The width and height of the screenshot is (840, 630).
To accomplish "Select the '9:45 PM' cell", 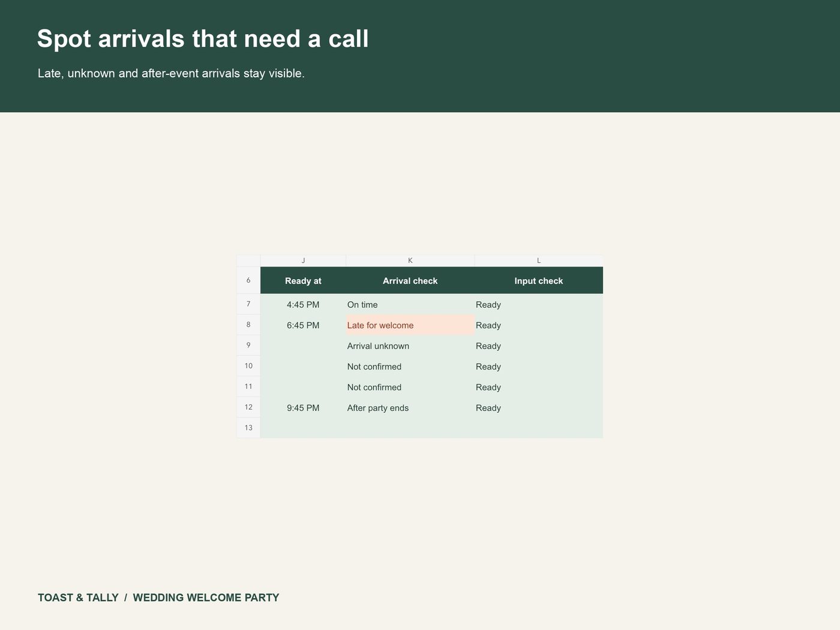I will [x=303, y=407].
